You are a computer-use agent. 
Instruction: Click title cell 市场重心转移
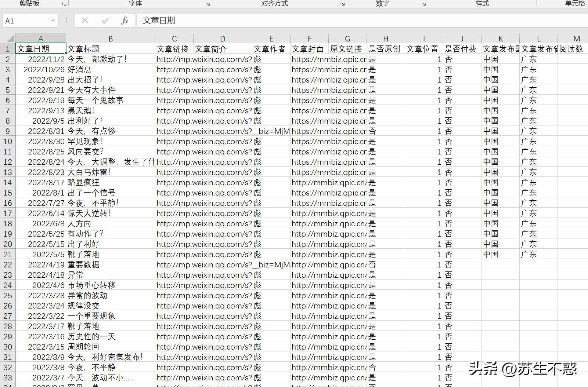click(111, 285)
